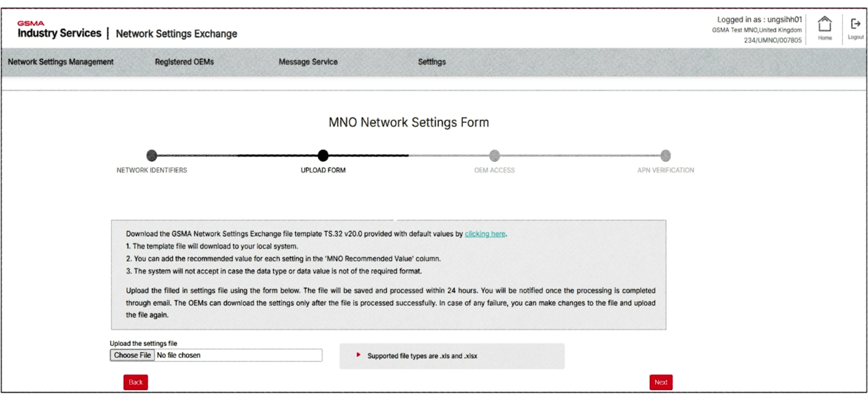Open the Registered OEMs menu
Viewport: 868px width, 395px height.
(x=184, y=62)
